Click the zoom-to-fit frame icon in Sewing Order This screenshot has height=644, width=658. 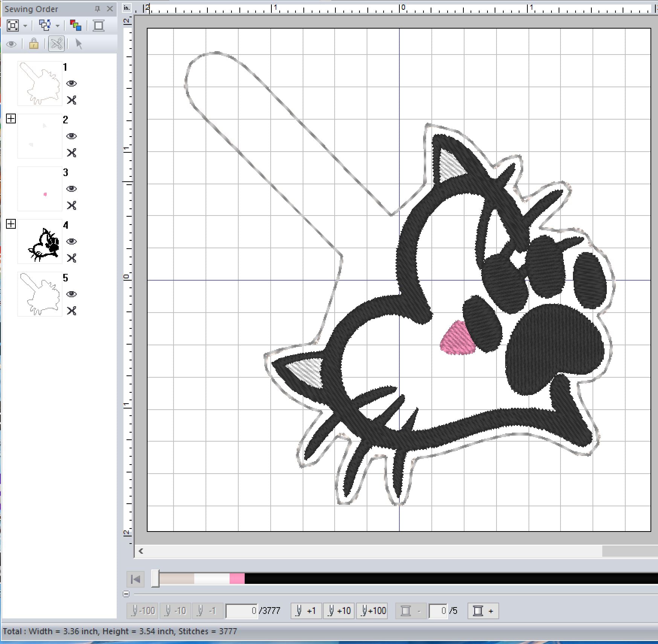[13, 26]
